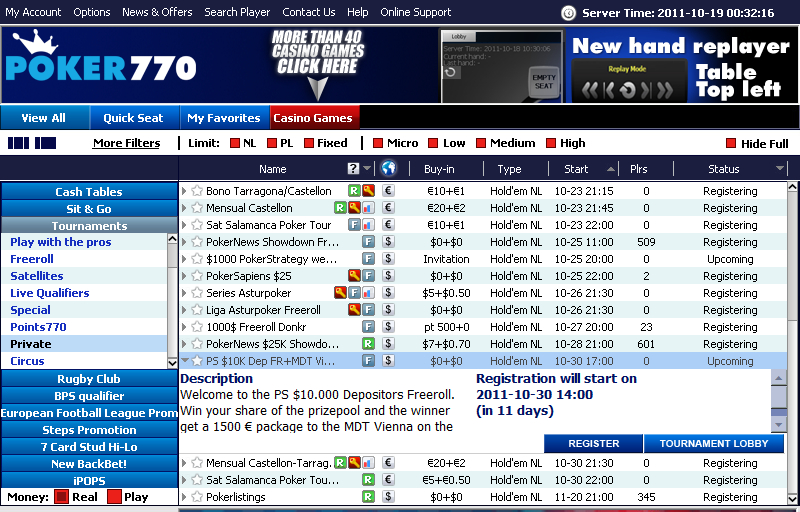Click description panel scrollbar thumb
Screen dimensions: 800x512
779,399
